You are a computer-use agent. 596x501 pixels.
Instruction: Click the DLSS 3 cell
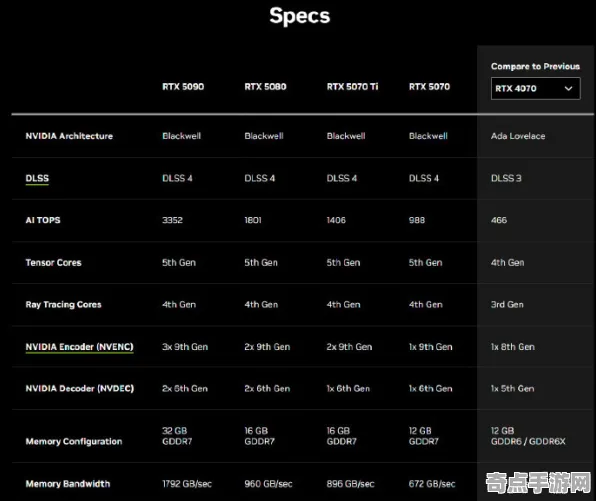(506, 178)
